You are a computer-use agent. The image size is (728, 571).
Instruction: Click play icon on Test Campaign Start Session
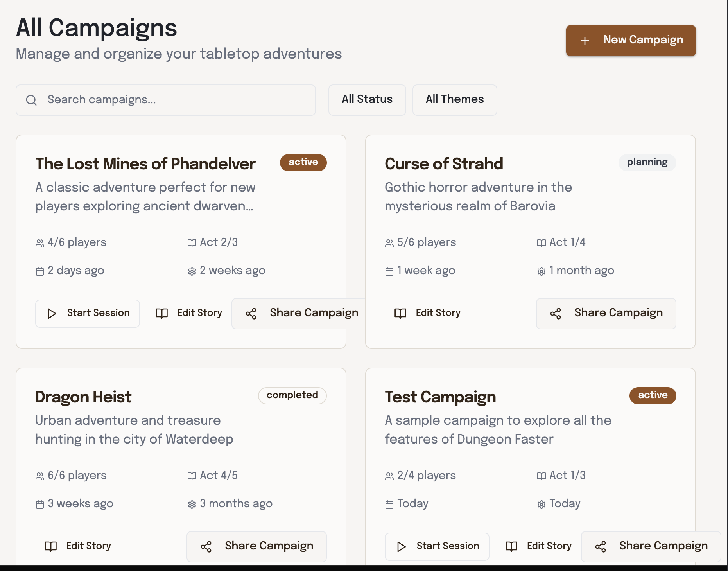coord(401,547)
